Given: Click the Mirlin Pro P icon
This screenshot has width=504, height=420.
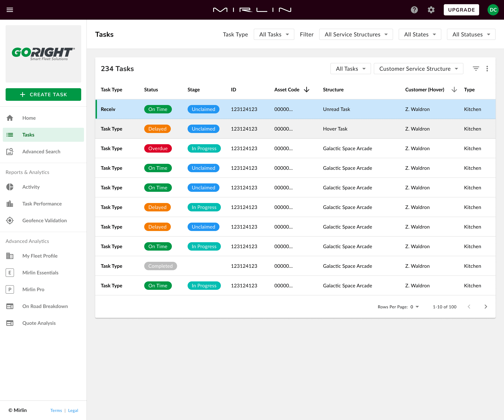Looking at the screenshot, I should pos(10,289).
